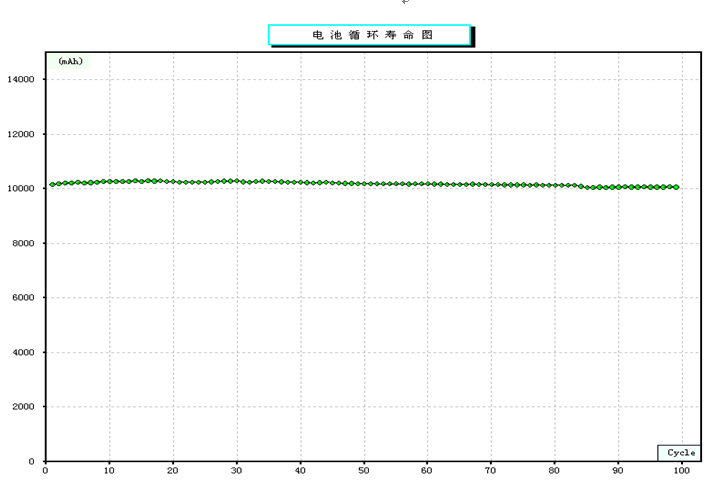
Task: Click the 100 tick on the cycle axis
Action: pyautogui.click(x=682, y=470)
